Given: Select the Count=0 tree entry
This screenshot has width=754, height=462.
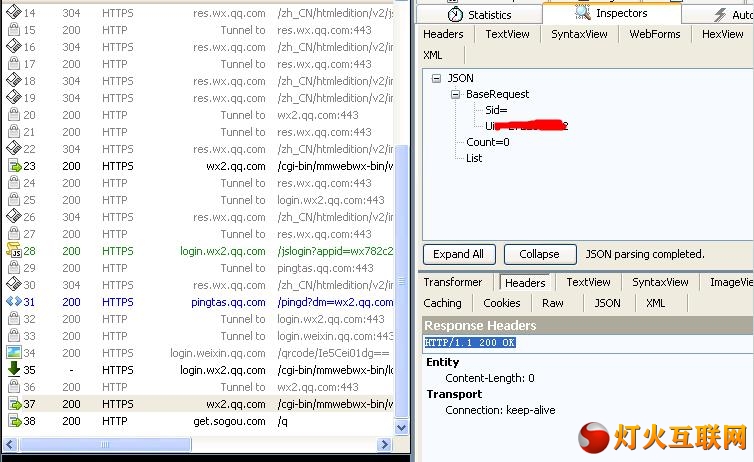Looking at the screenshot, I should pyautogui.click(x=488, y=142).
